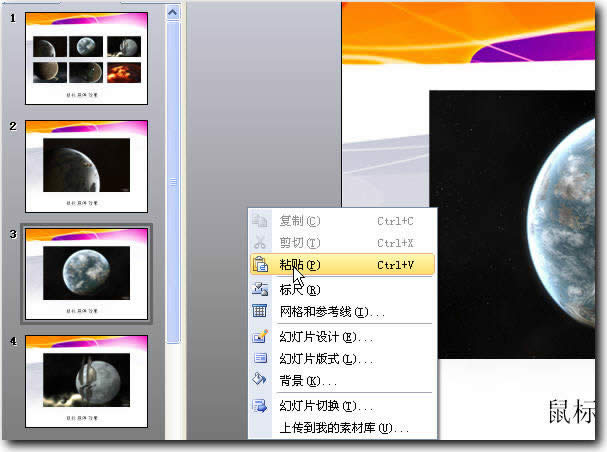
Task: Click the Copy icon in context menu
Action: pos(260,221)
